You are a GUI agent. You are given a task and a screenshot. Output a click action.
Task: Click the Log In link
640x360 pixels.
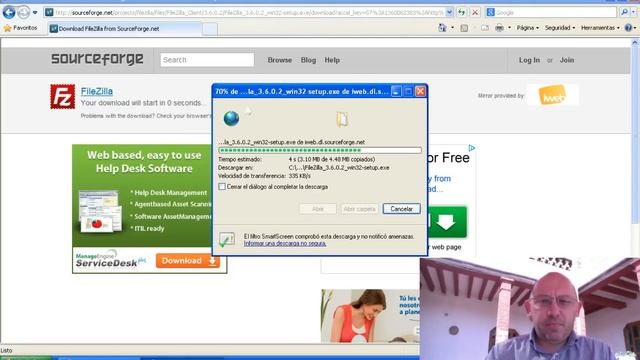529,60
